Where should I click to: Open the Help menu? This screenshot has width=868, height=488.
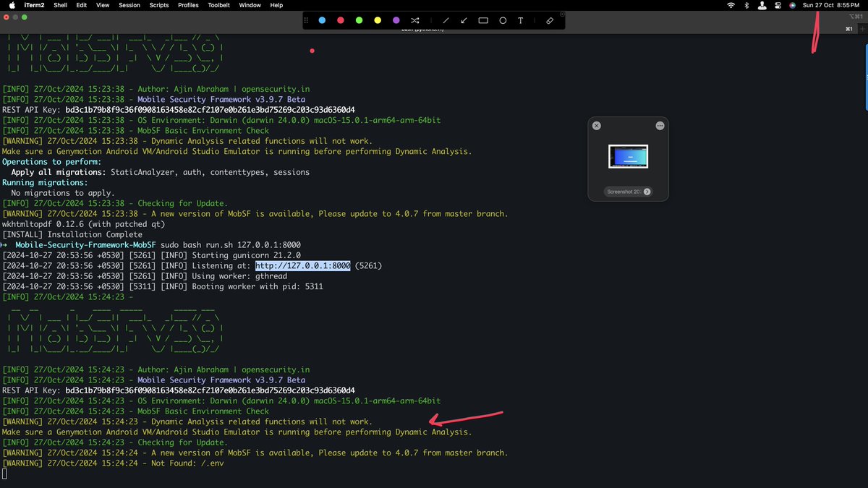pos(276,5)
